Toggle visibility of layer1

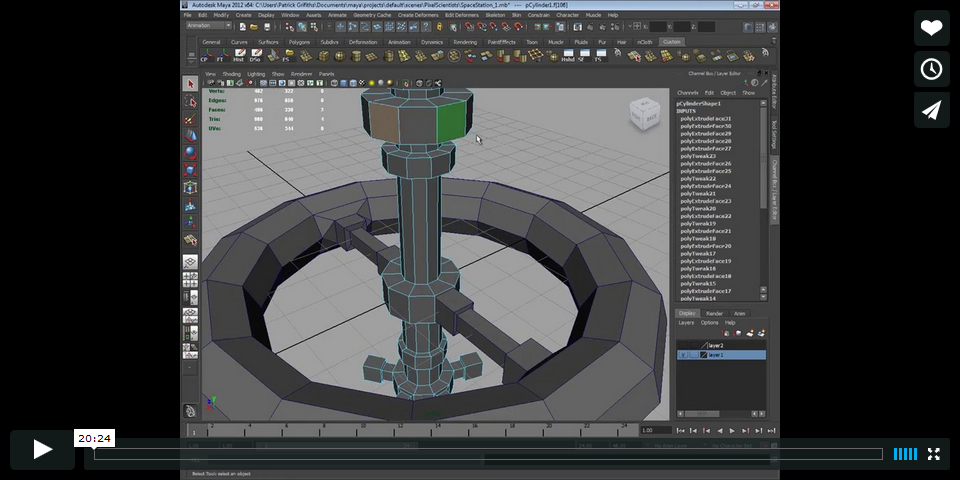(x=684, y=355)
